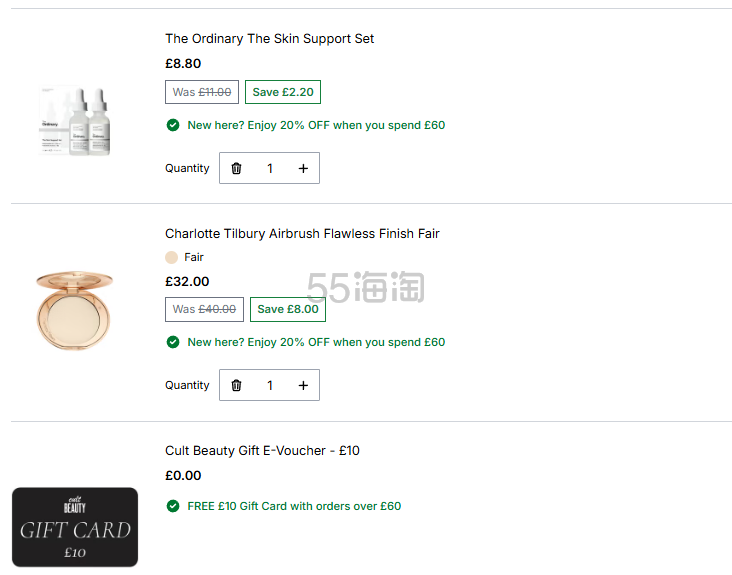The height and width of the screenshot is (575, 732).
Task: View Charlotte Tilbury compact powder image
Action: (x=75, y=310)
